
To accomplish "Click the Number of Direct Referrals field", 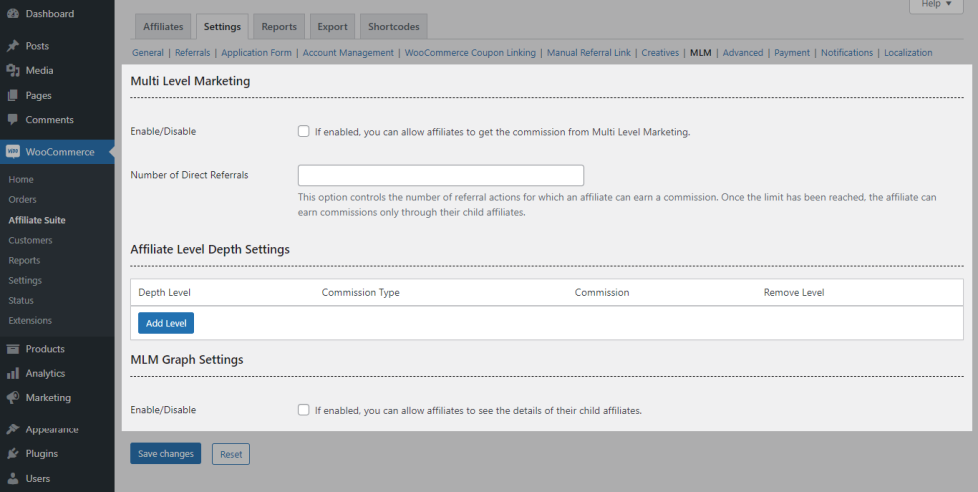I will tap(412, 176).
